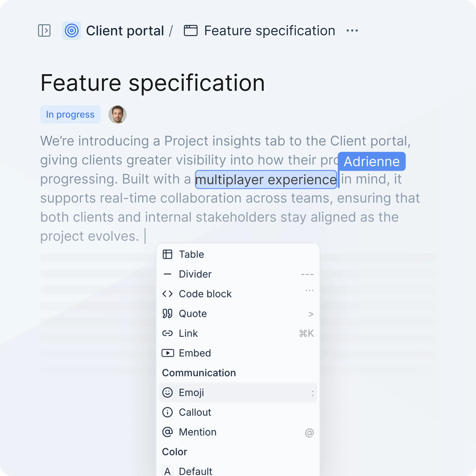Select Mention from the insert menu
The width and height of the screenshot is (476, 476).
click(x=198, y=432)
